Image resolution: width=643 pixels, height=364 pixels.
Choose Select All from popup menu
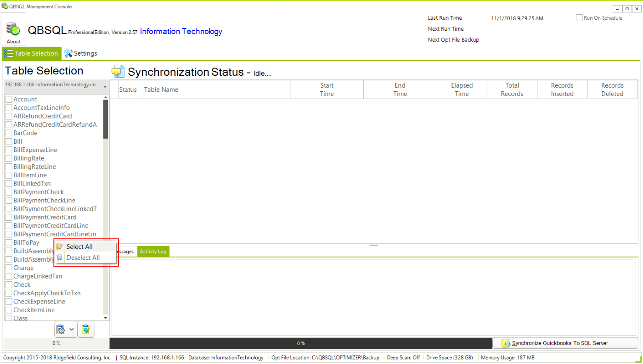85,246
